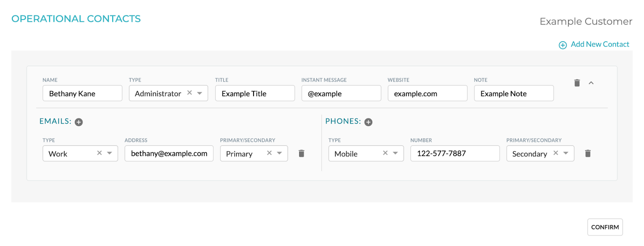Delete the Bethany Kane contact with trash icon
This screenshot has width=644, height=246.
pyautogui.click(x=577, y=83)
